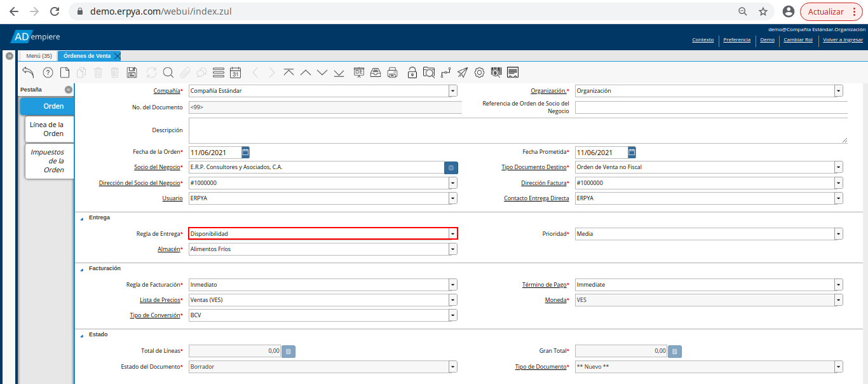Open process settings gear icon
The height and width of the screenshot is (384, 868).
[480, 72]
